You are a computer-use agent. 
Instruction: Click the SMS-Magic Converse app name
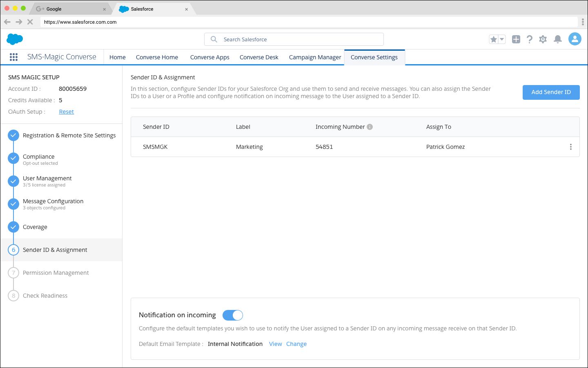coord(62,57)
